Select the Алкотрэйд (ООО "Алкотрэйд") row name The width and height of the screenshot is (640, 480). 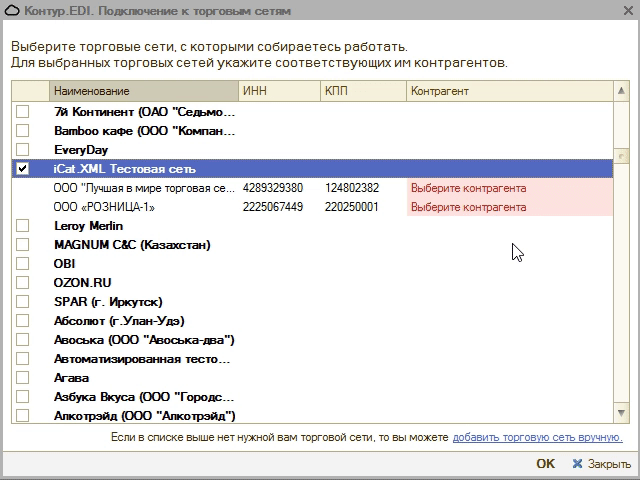[x=144, y=416]
